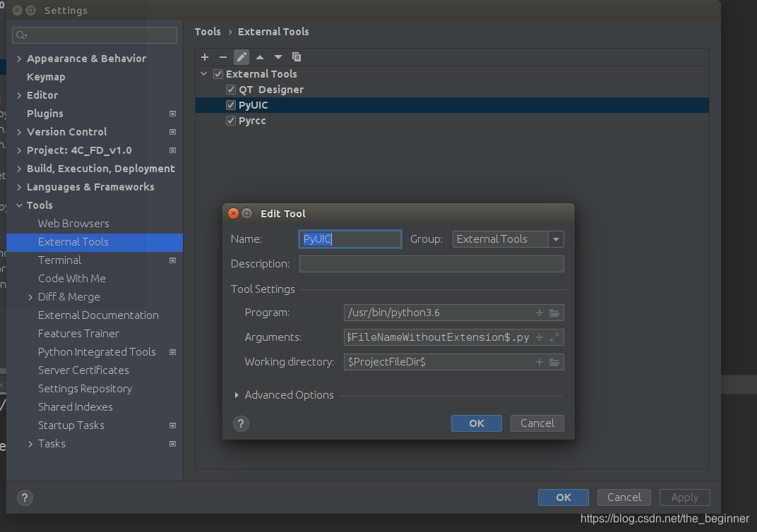Insert macro into the Program field
The height and width of the screenshot is (532, 757).
pyautogui.click(x=540, y=313)
